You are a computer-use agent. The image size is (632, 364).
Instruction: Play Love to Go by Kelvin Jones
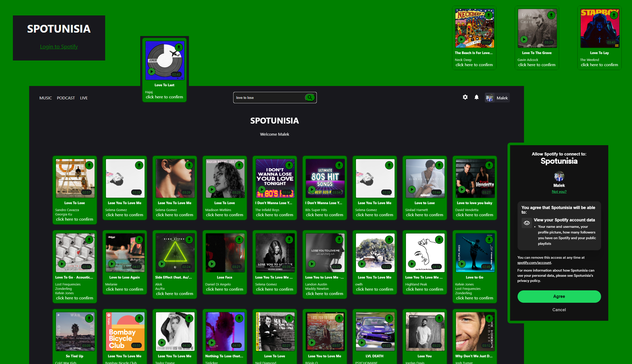[462, 264]
